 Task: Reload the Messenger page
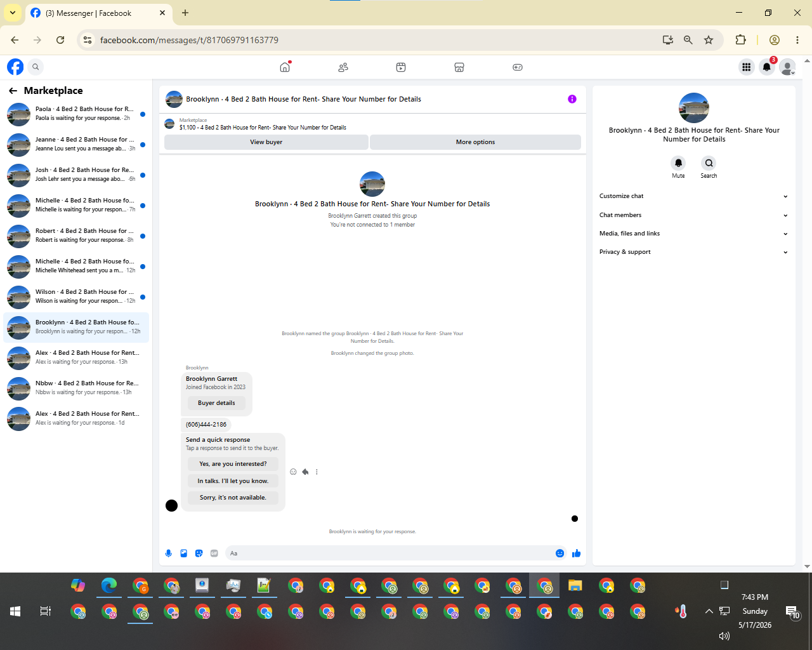pos(60,40)
